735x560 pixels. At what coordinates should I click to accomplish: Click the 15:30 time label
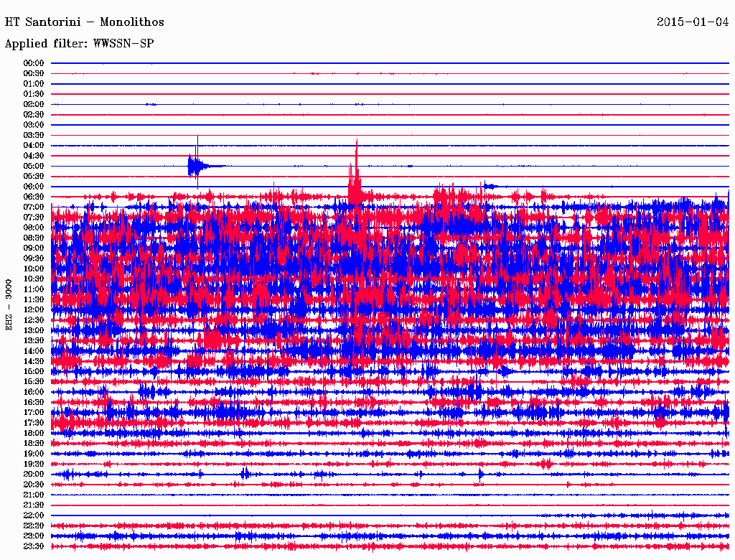[x=33, y=382]
